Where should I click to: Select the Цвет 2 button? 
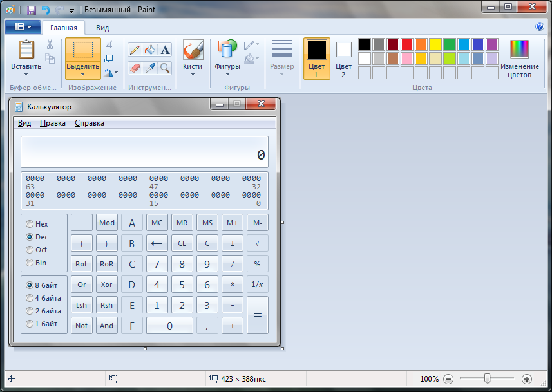(344, 59)
